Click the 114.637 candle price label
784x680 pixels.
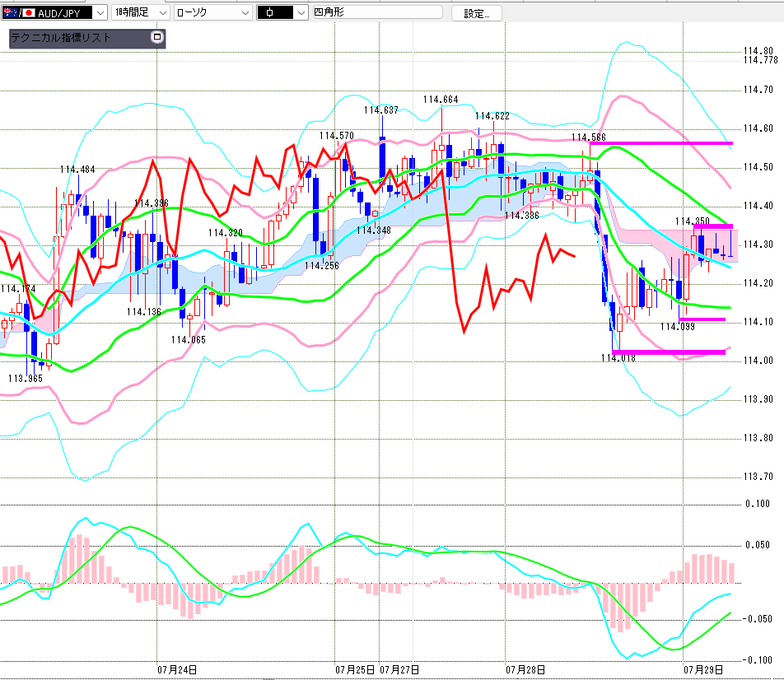pyautogui.click(x=381, y=110)
